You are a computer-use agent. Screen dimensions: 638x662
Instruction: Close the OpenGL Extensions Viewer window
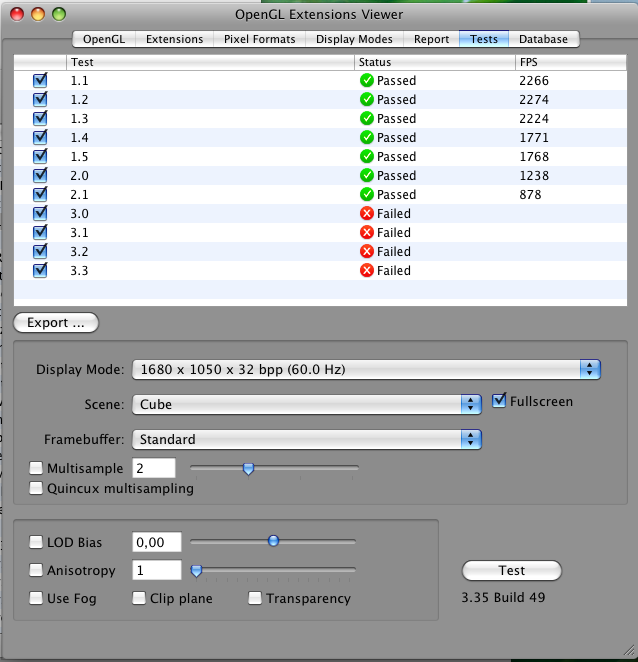tap(17, 14)
